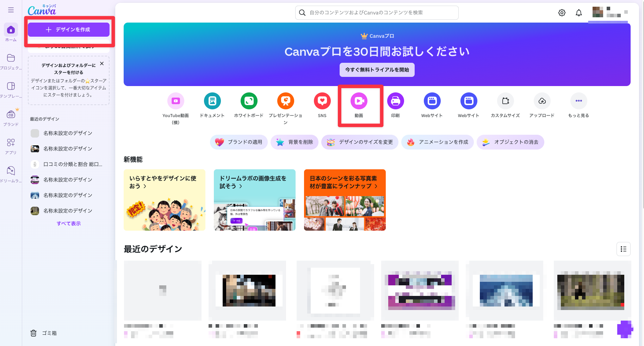Click 背景を削除 chip
This screenshot has width=644, height=346.
tap(295, 142)
